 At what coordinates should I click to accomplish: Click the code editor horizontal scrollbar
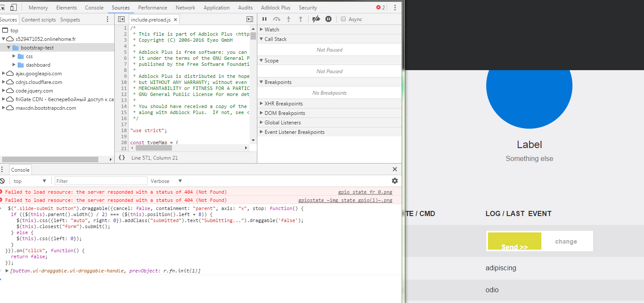pyautogui.click(x=153, y=148)
